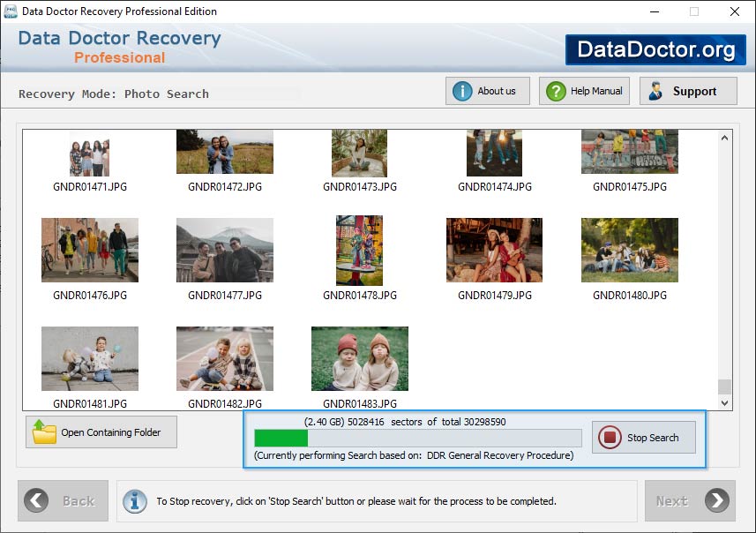Click the file name GNDR01483.JPG
This screenshot has width=756, height=533.
[x=360, y=404]
